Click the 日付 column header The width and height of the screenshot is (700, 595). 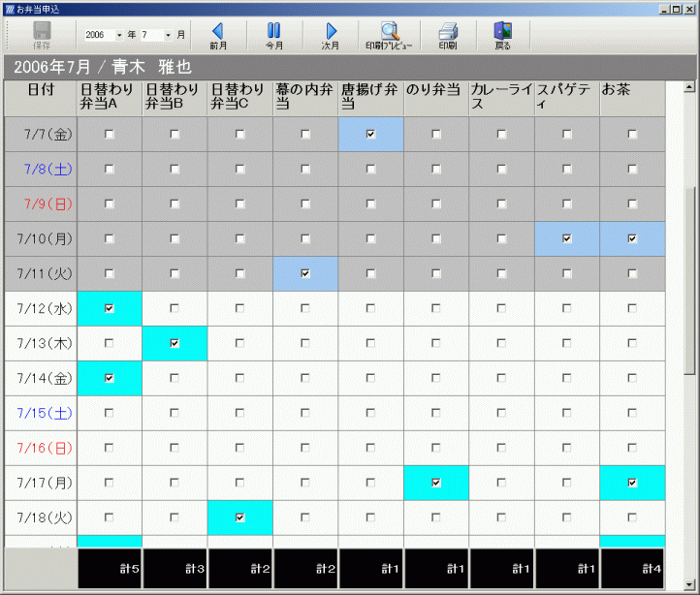(41, 99)
